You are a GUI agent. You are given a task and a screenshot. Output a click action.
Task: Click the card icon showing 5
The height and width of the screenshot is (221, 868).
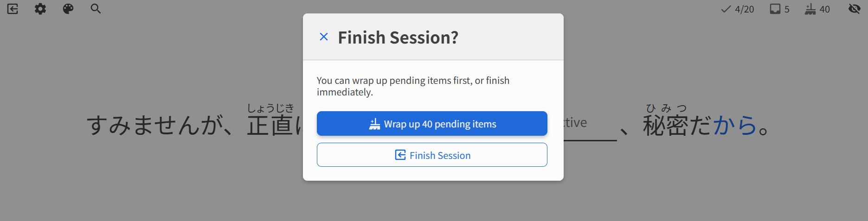point(779,9)
